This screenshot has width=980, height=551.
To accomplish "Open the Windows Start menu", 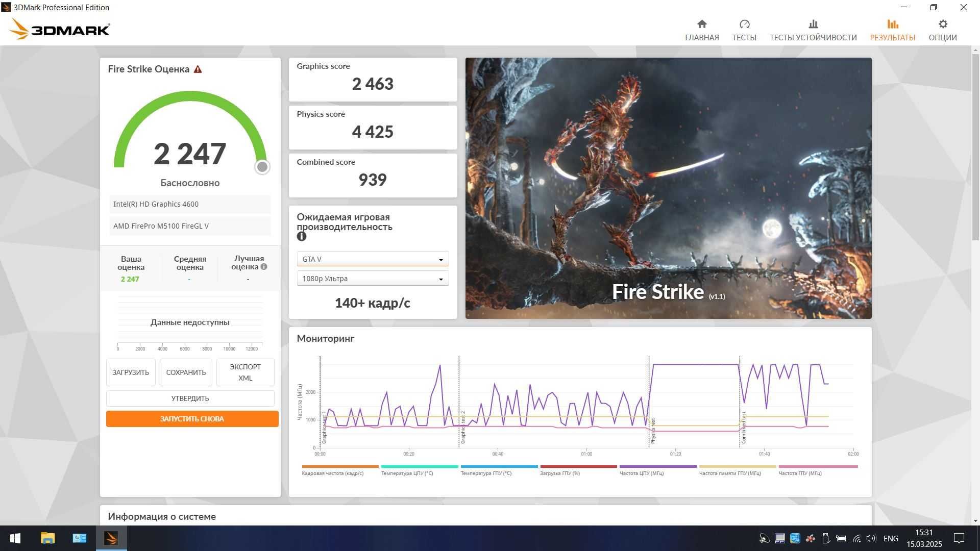I will point(15,538).
